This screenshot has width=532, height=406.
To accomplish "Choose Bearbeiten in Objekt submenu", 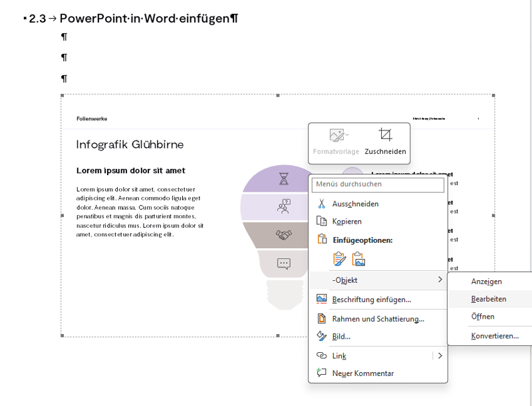I will (490, 299).
